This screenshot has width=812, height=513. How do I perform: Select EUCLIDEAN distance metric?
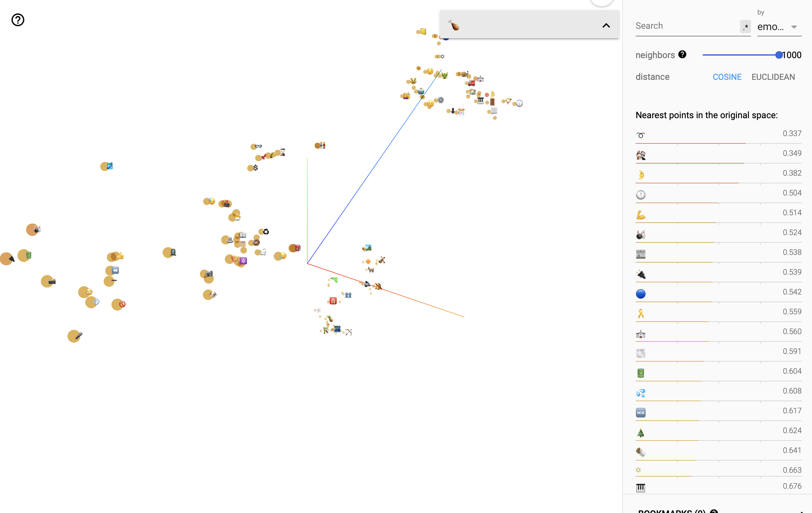773,77
